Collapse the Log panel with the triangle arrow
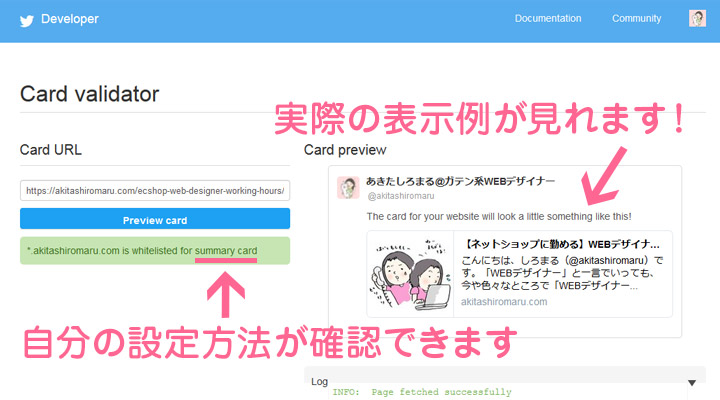Viewport: 720px width, 400px height. pyautogui.click(x=692, y=383)
